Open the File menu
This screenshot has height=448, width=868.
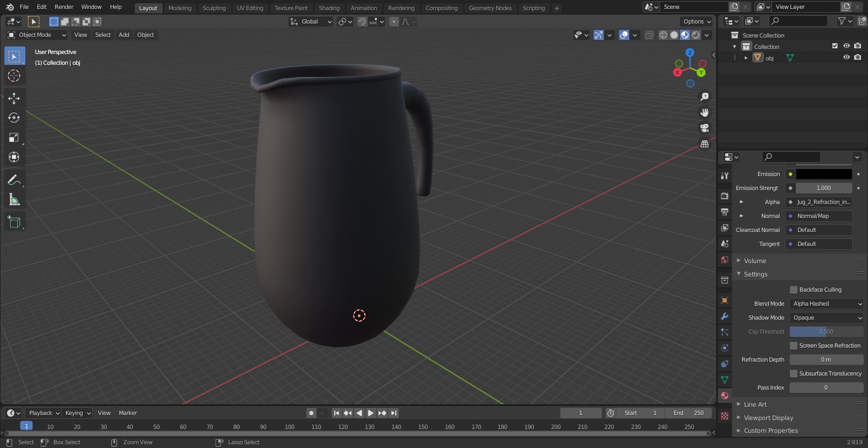point(24,7)
